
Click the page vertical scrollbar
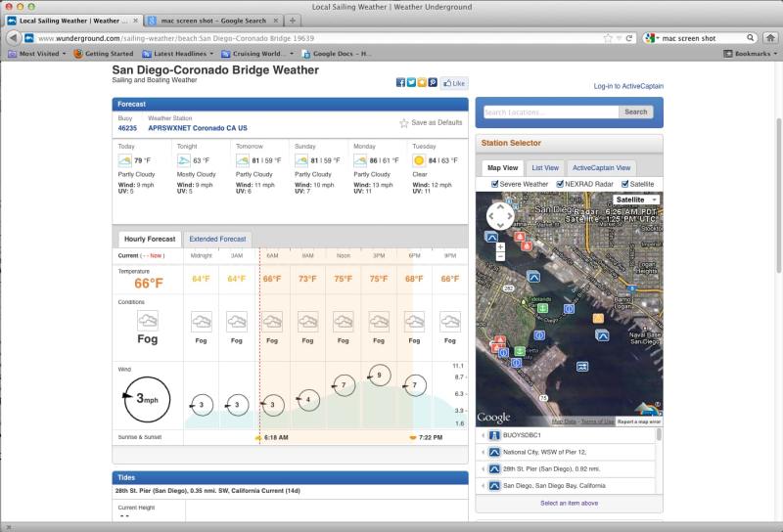[x=778, y=196]
